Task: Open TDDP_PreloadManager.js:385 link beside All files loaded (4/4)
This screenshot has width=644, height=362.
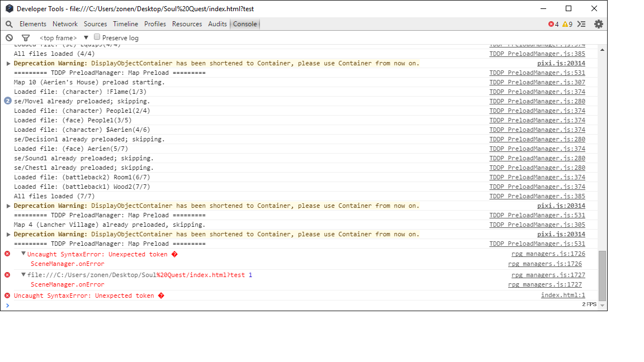Action: (x=537, y=54)
